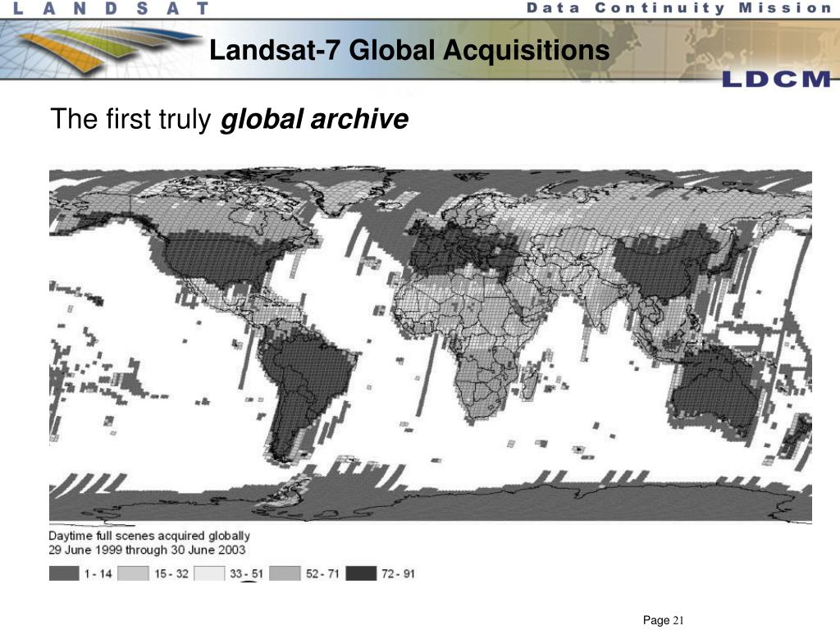The height and width of the screenshot is (630, 840).
Task: Click the '72 - 91' legend color swatch
Action: coord(361,573)
